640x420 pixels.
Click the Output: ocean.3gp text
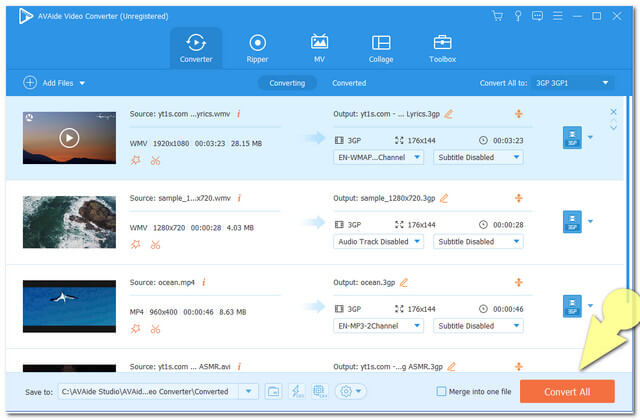[x=364, y=282]
